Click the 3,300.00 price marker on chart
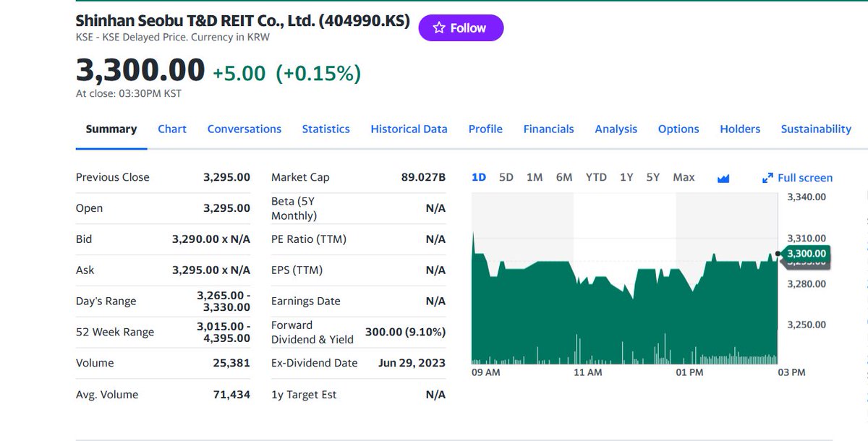Screen dimensions: 868x441 [x=806, y=253]
